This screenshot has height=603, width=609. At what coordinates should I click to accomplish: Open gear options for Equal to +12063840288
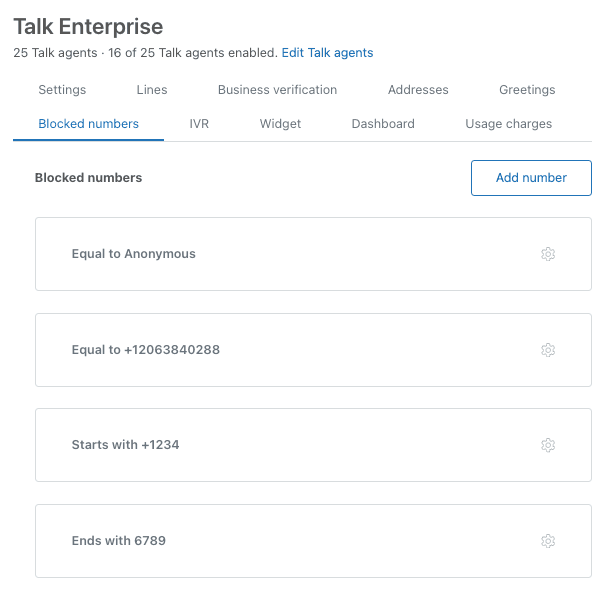pos(548,350)
